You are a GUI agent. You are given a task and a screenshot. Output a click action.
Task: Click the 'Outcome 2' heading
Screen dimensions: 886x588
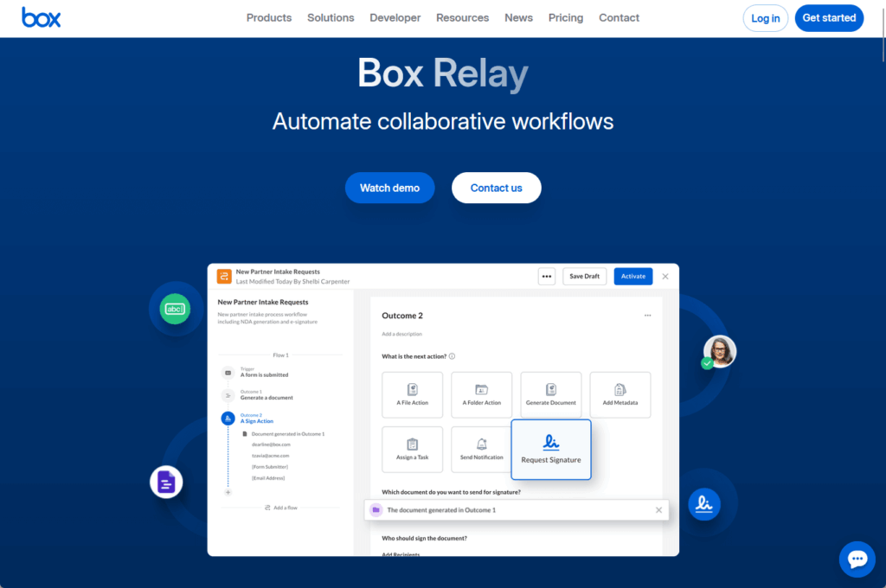[x=402, y=316]
